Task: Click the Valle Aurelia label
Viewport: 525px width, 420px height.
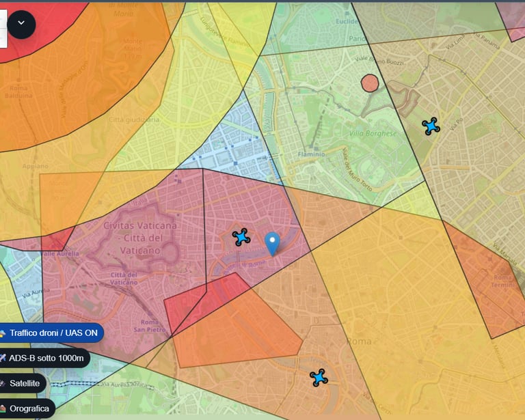Action: (x=61, y=253)
